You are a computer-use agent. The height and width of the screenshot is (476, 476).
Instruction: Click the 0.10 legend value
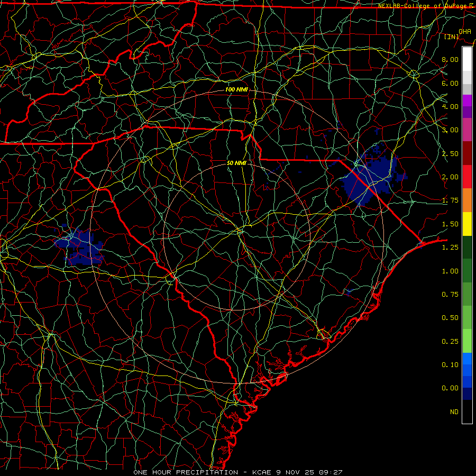pos(450,365)
